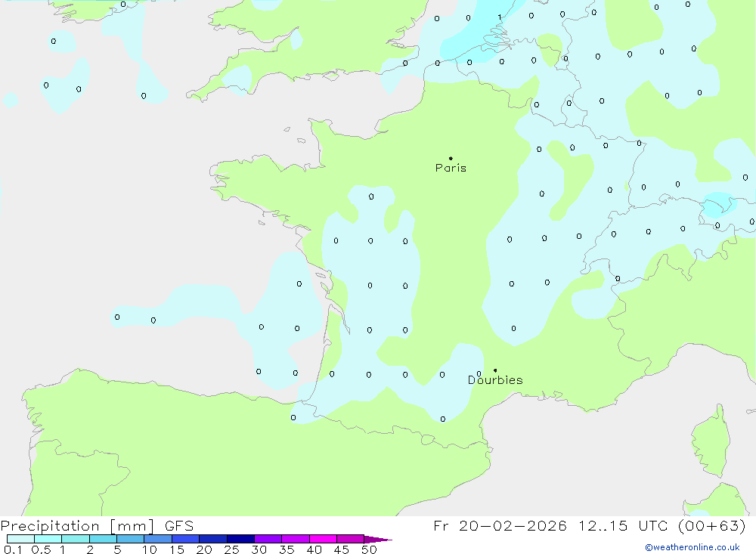Click the legend label '35'
This screenshot has height=554, width=756.
point(287,549)
